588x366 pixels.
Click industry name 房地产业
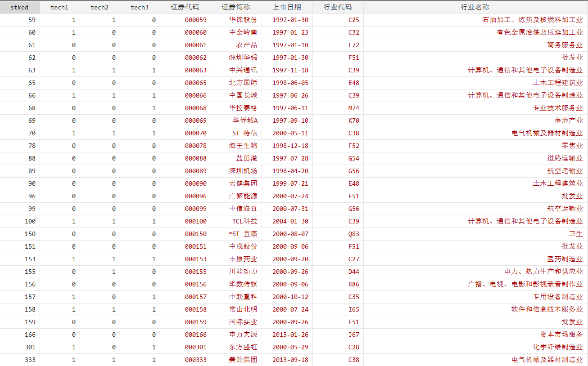(569, 121)
